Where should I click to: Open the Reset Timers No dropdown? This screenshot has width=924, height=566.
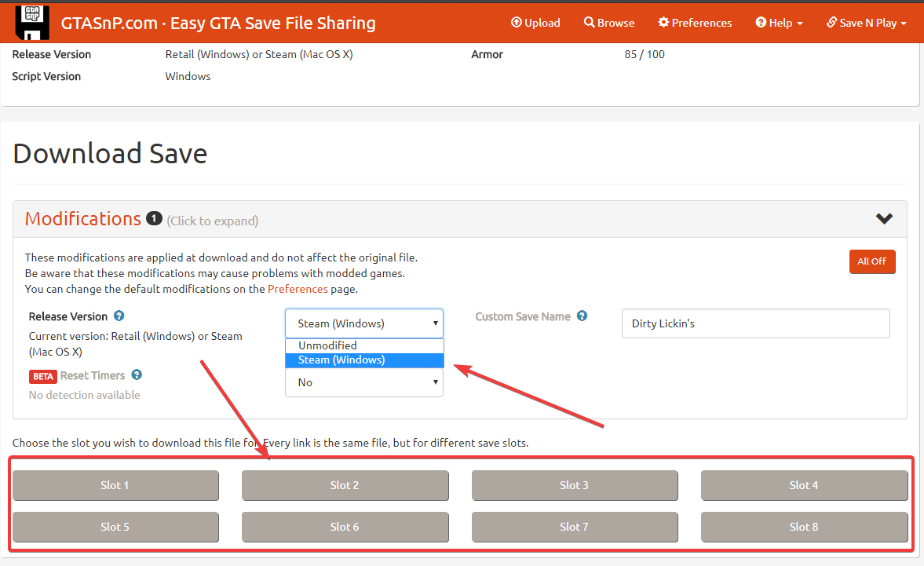(364, 382)
